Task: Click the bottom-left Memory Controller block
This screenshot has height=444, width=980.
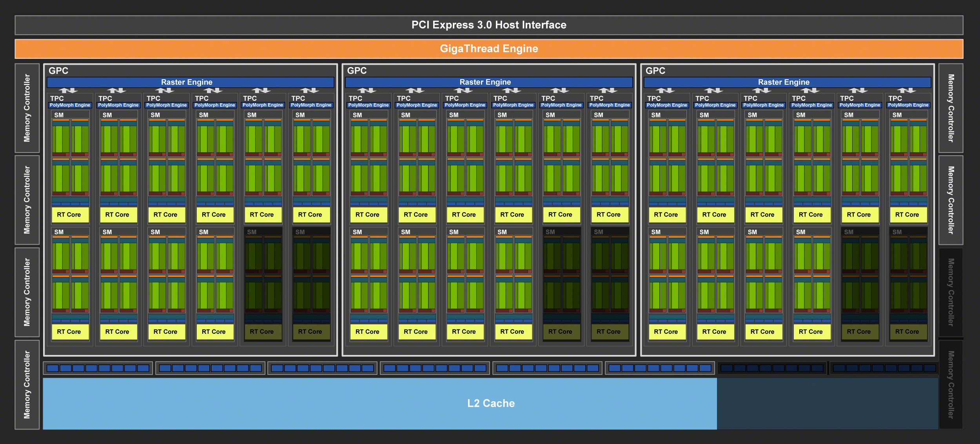Action: tap(27, 384)
